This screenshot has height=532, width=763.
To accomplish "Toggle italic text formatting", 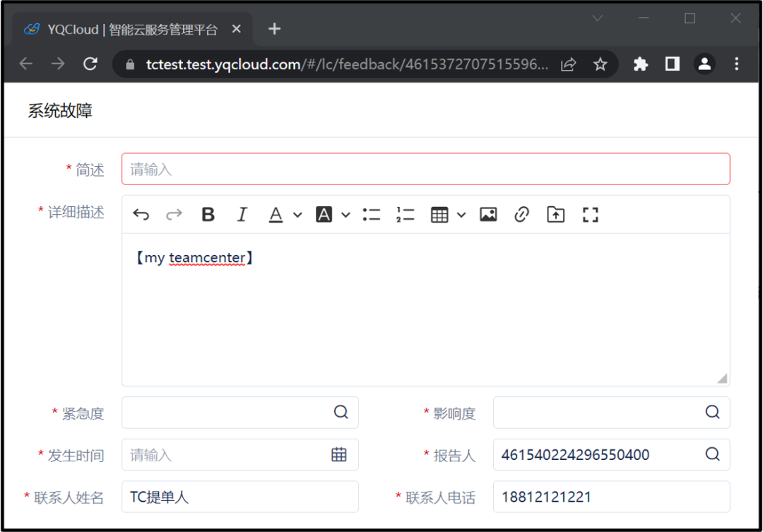I will pyautogui.click(x=242, y=215).
